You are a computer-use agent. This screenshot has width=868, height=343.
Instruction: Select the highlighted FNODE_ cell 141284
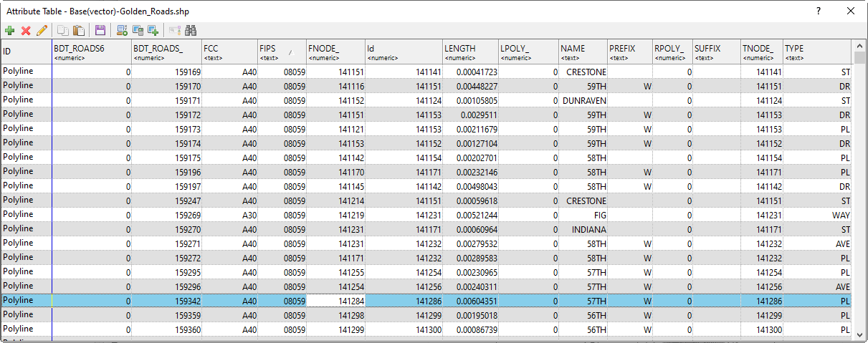pos(335,301)
